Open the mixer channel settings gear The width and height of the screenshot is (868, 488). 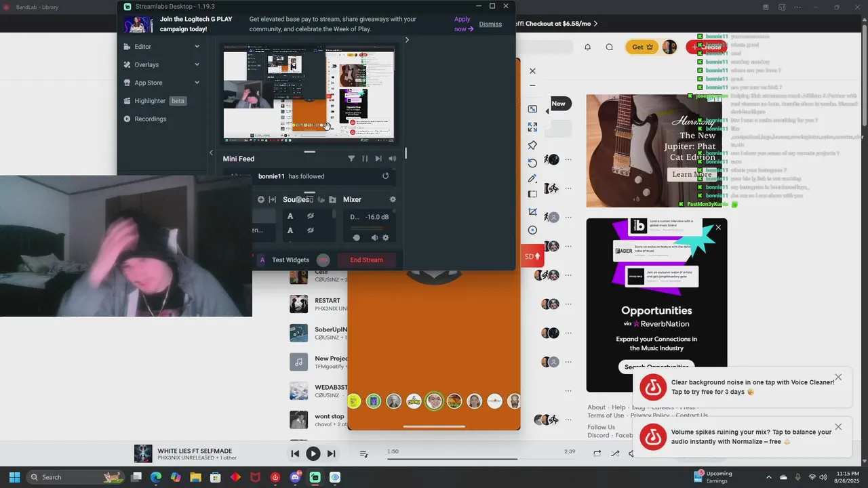click(x=386, y=238)
